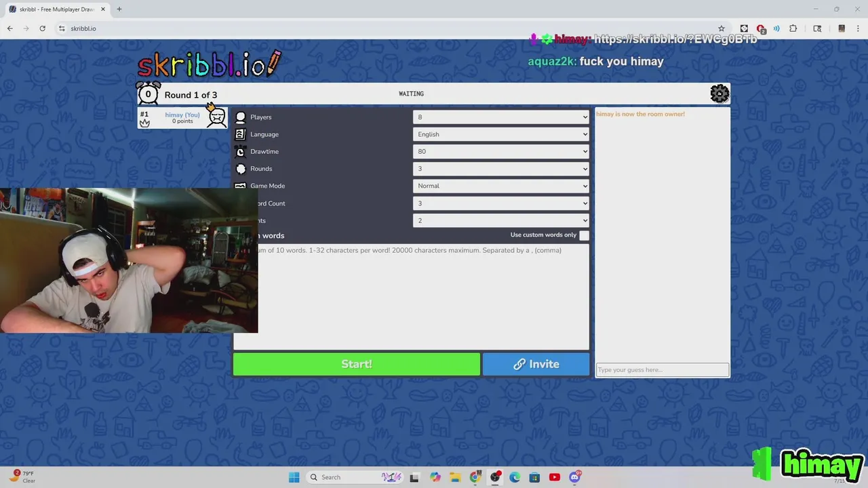Viewport: 868px width, 488px height.
Task: Open Task View from the taskbar
Action: [x=414, y=477]
